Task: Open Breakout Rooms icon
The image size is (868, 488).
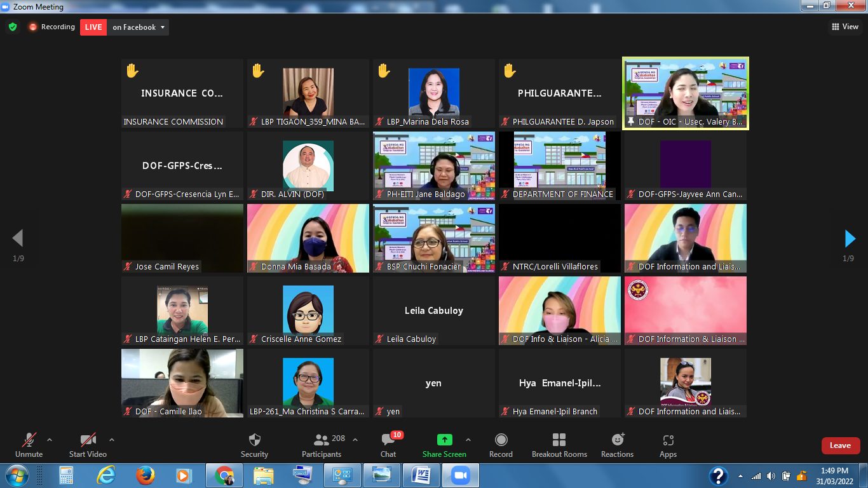Action: pos(559,440)
